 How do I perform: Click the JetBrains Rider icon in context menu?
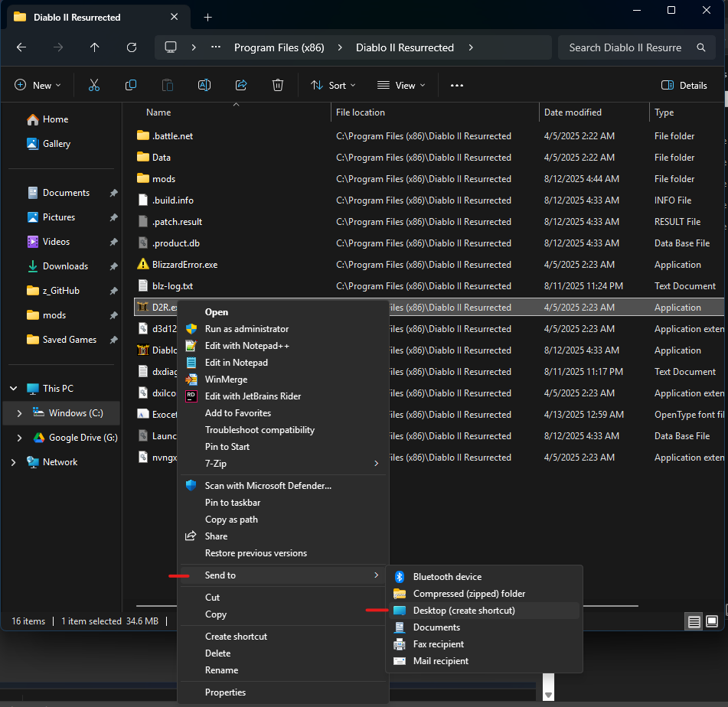coord(191,396)
